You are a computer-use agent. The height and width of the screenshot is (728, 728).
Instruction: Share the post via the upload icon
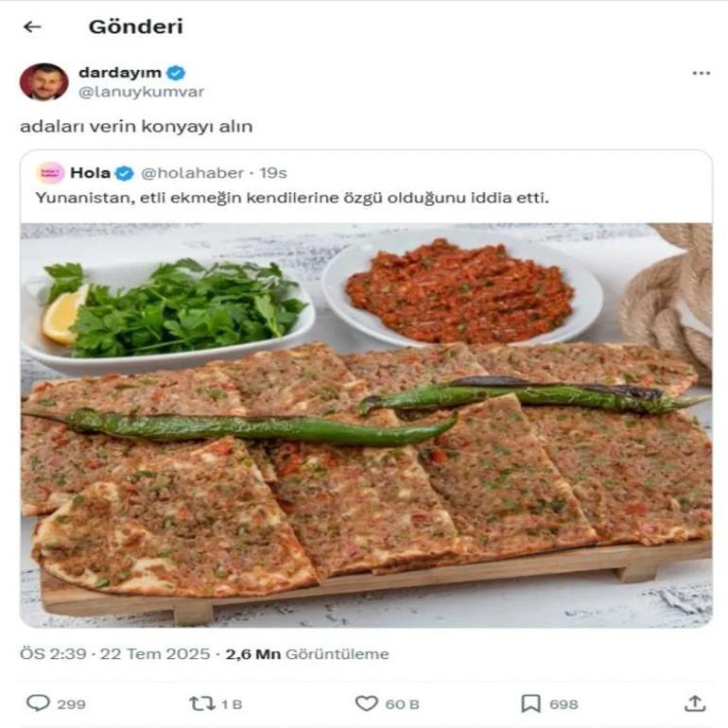tap(695, 703)
